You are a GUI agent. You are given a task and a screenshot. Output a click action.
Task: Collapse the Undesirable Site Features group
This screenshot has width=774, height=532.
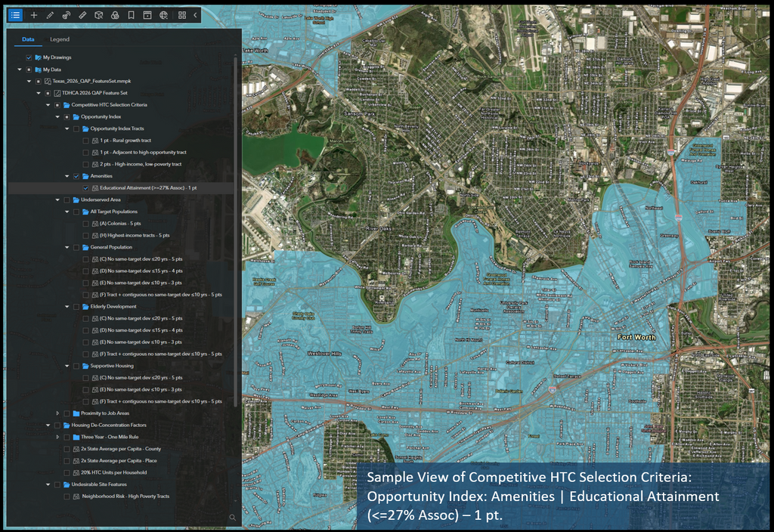[48, 484]
